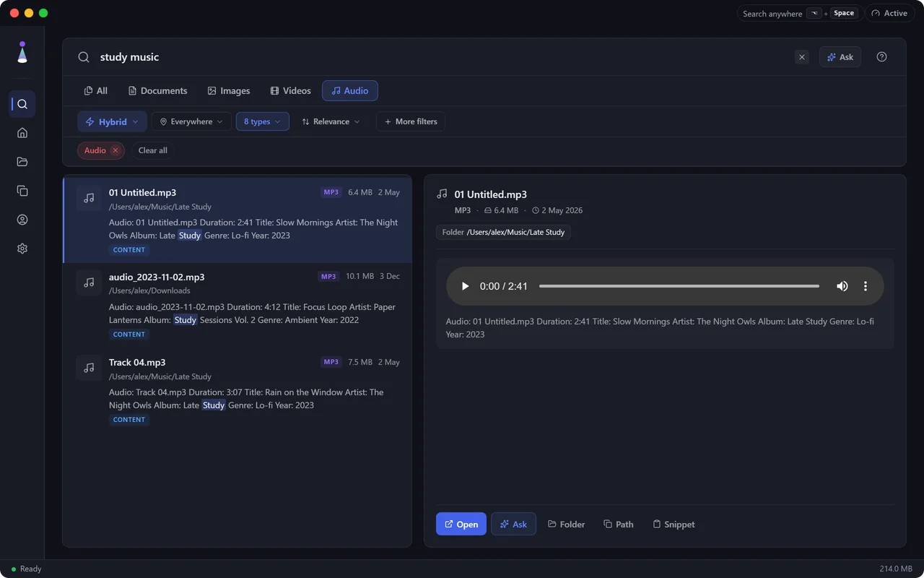Select the audio_2023-11-02.mp3 result
The image size is (924, 578).
(x=237, y=306)
